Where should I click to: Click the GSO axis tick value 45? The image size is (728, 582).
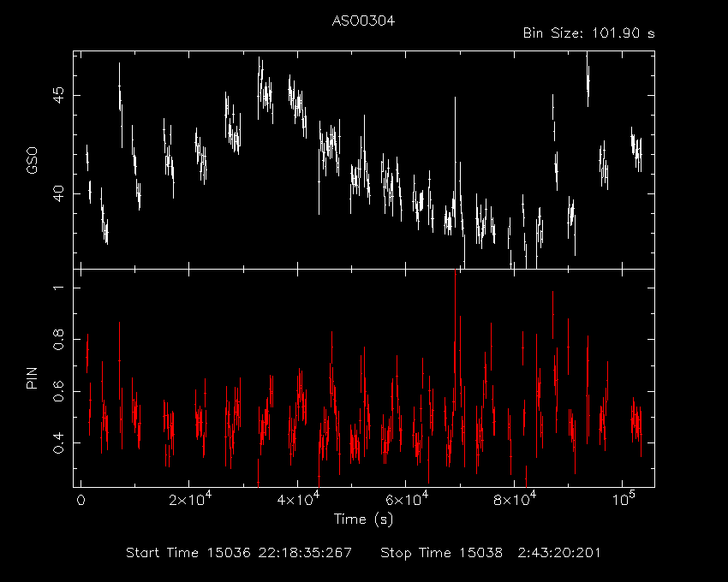[x=59, y=95]
